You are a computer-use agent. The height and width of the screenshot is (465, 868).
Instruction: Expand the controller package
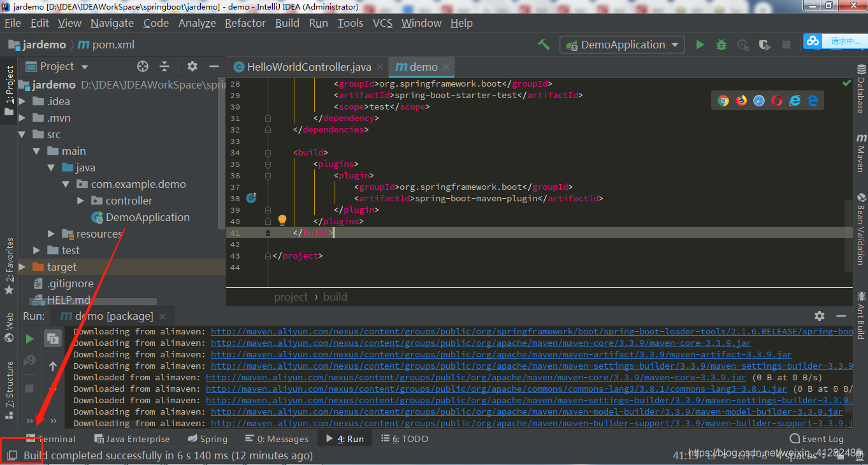coord(80,201)
